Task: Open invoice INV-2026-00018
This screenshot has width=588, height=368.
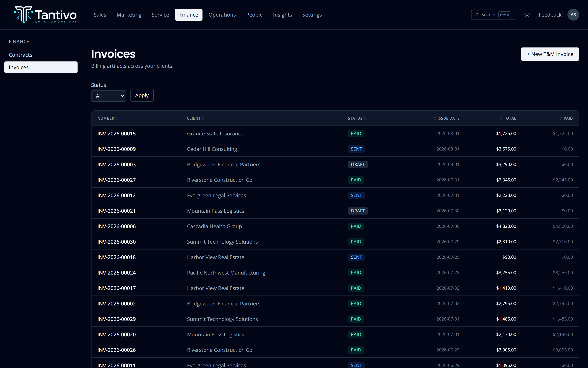Action: pos(116,257)
